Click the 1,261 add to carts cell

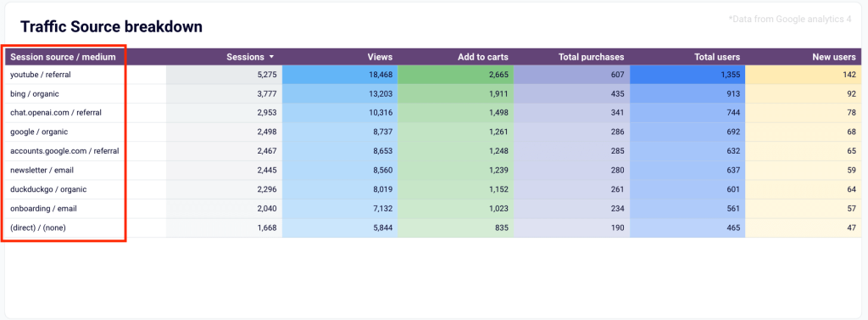455,132
